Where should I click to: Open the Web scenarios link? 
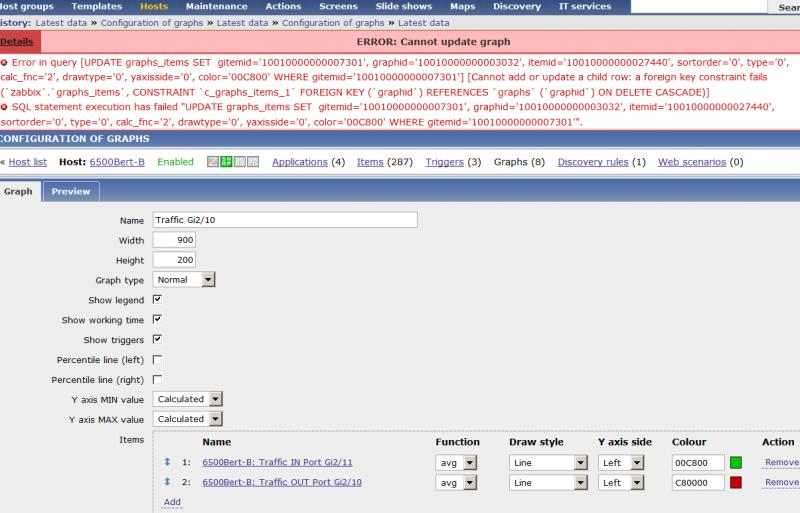(692, 162)
